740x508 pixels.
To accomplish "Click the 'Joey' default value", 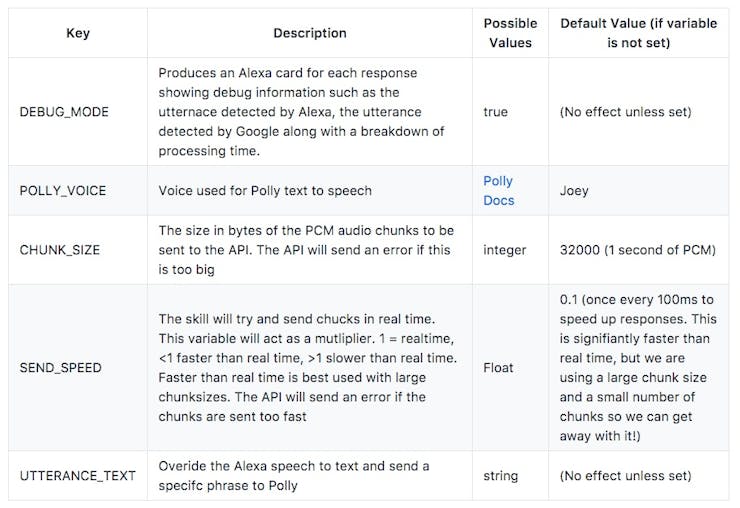I will 574,191.
